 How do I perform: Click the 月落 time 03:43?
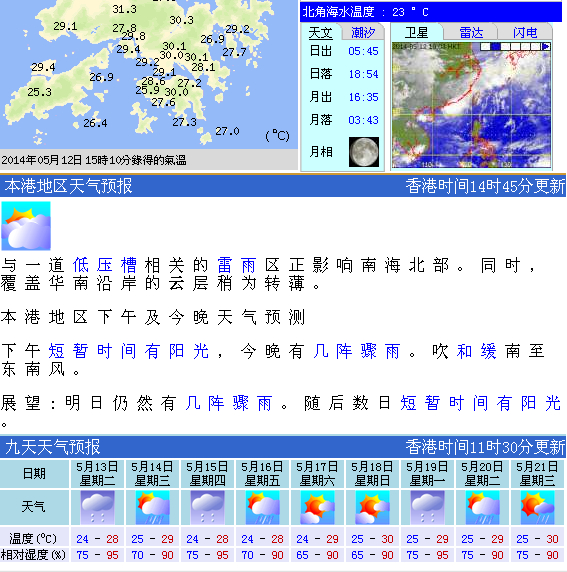click(363, 120)
